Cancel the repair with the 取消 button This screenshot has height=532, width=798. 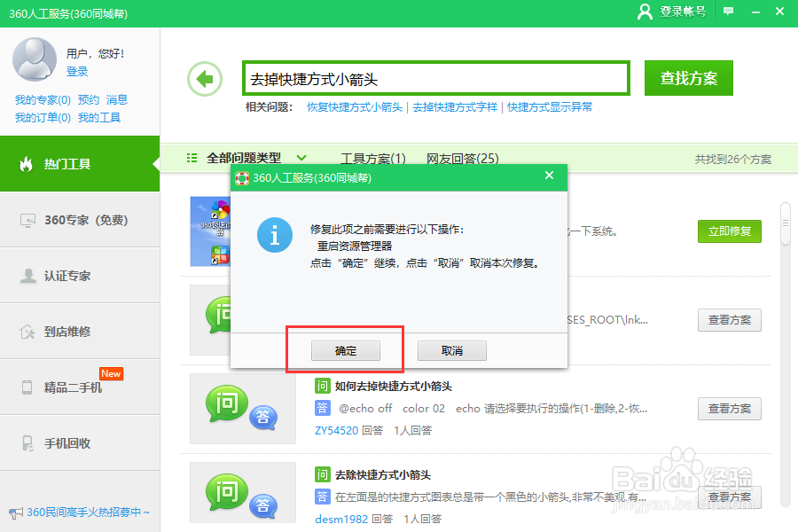(451, 350)
